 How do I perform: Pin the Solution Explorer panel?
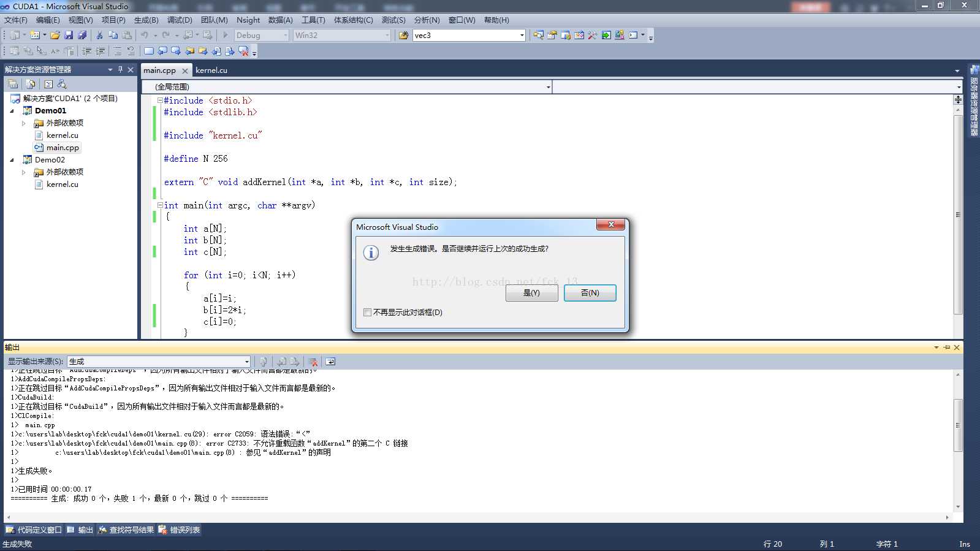121,70
